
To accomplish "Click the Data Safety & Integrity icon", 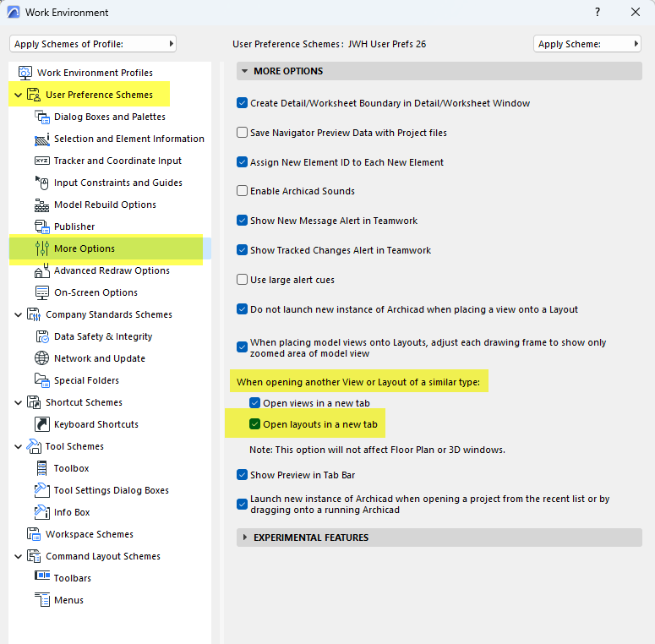I will pyautogui.click(x=41, y=336).
